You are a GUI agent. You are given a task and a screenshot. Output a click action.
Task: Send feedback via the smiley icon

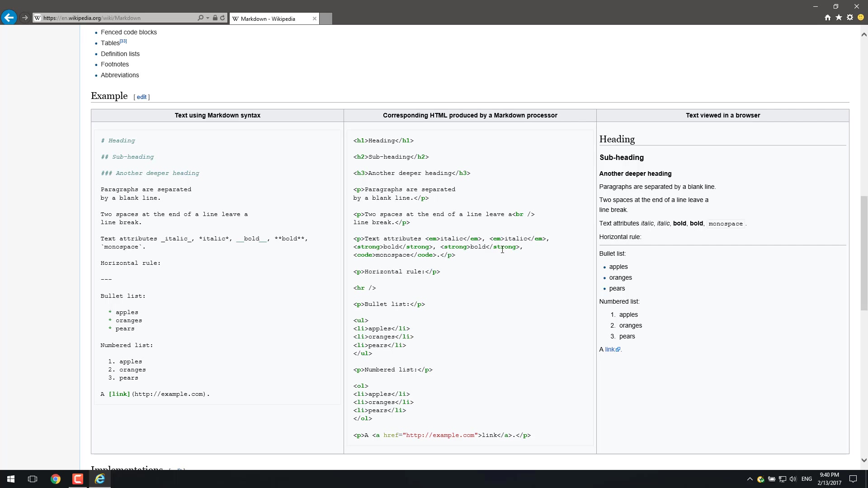[861, 18]
